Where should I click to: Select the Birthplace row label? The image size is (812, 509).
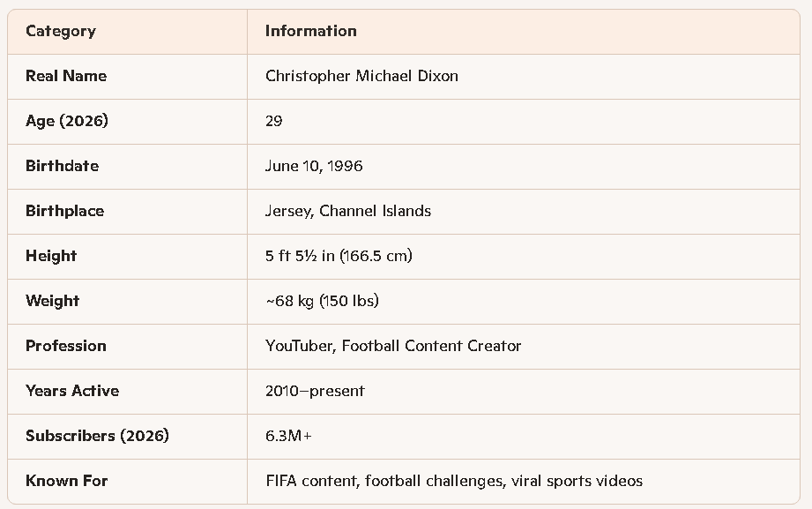coord(64,211)
